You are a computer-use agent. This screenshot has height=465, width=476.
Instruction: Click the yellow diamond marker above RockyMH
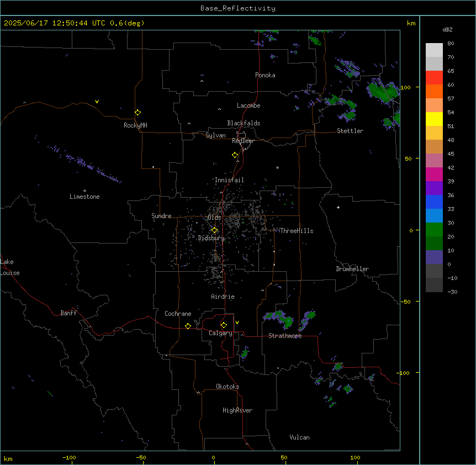click(137, 113)
